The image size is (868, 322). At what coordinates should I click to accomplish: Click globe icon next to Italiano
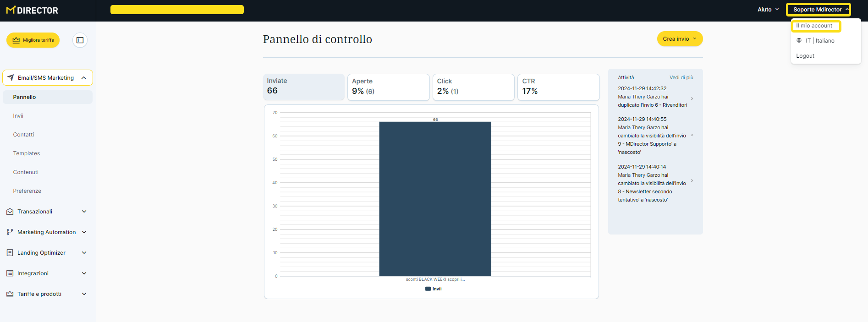click(799, 41)
